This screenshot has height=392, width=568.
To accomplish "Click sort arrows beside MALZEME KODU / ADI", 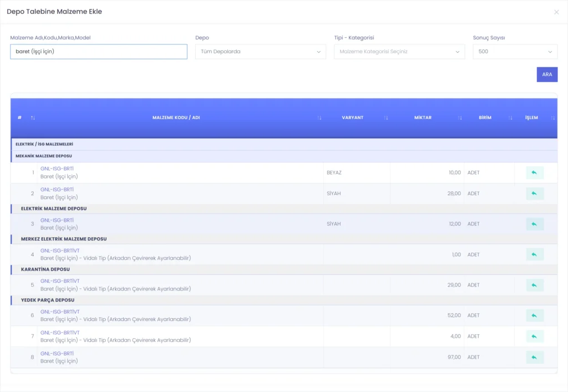I will tap(319, 118).
